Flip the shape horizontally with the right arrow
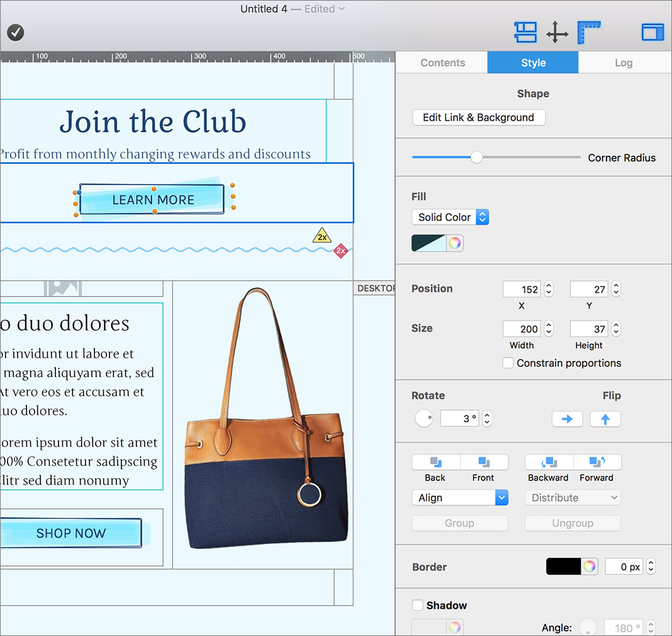The image size is (672, 636). tap(567, 419)
